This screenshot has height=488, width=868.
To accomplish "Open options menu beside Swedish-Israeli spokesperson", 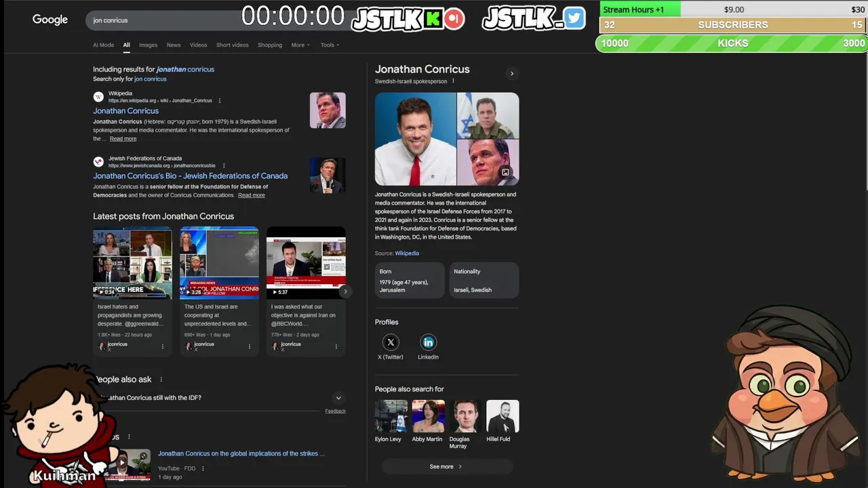I will click(453, 81).
